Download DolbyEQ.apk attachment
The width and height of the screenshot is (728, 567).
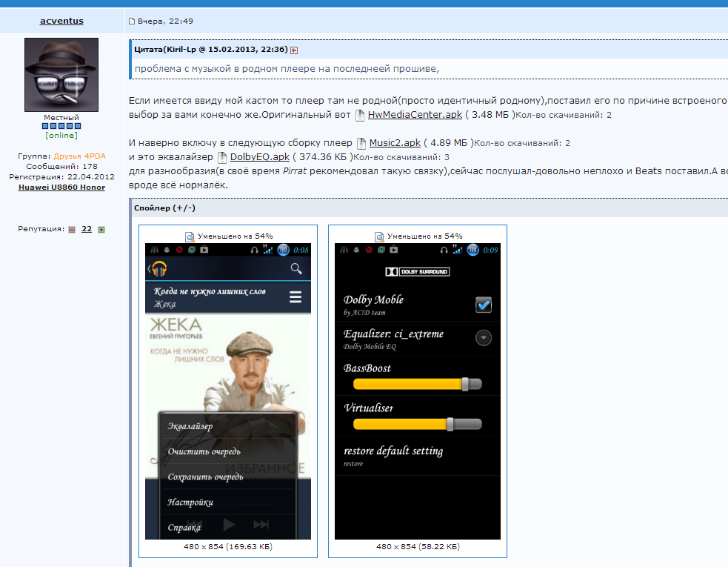(259, 156)
